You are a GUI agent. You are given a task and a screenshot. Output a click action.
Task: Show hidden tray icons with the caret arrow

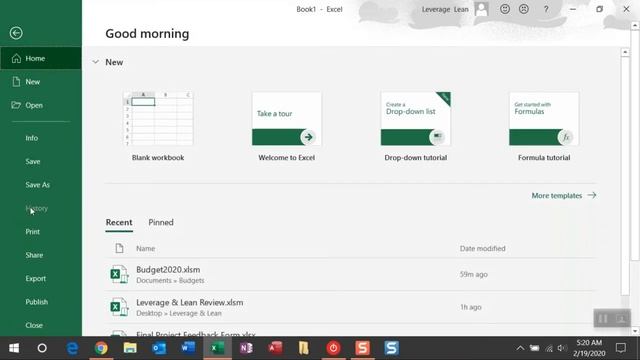pyautogui.click(x=520, y=348)
